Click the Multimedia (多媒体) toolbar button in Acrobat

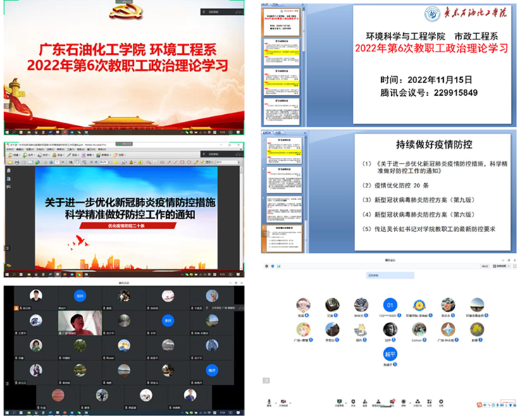click(x=104, y=155)
